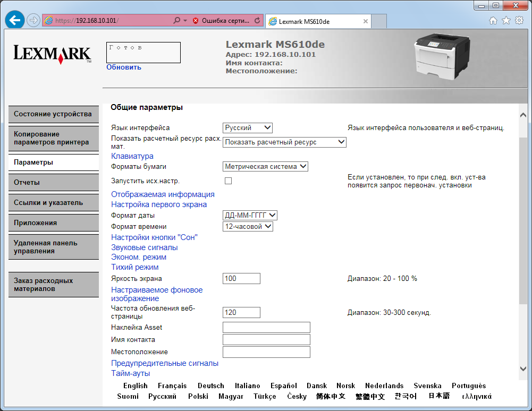Open Состояние устройства menu item

[54, 114]
